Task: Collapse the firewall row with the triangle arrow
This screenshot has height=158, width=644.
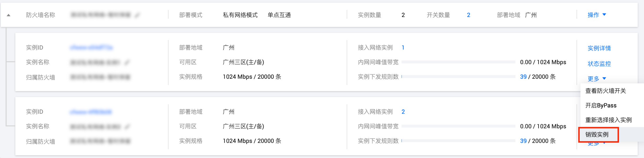Action: coord(9,15)
